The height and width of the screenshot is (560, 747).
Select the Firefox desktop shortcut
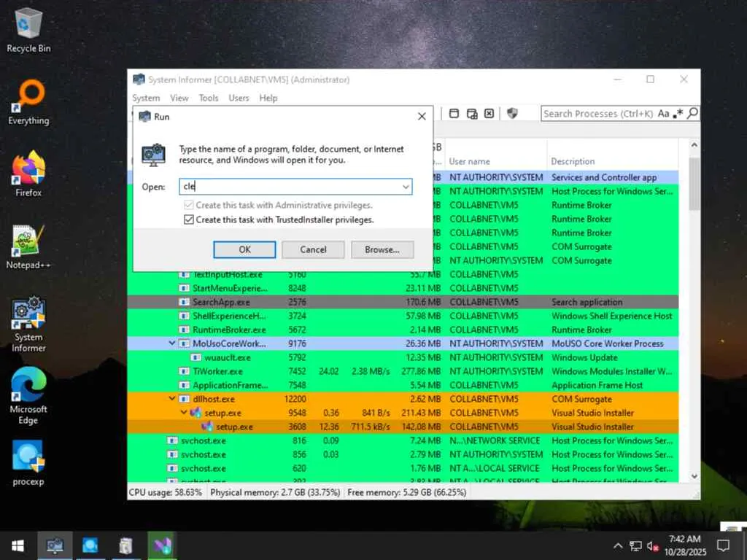tap(28, 174)
